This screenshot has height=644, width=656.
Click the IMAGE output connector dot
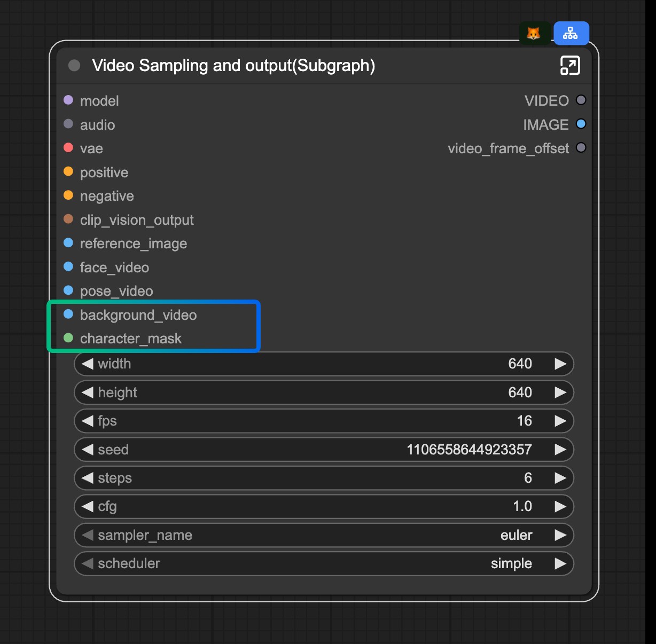581,124
